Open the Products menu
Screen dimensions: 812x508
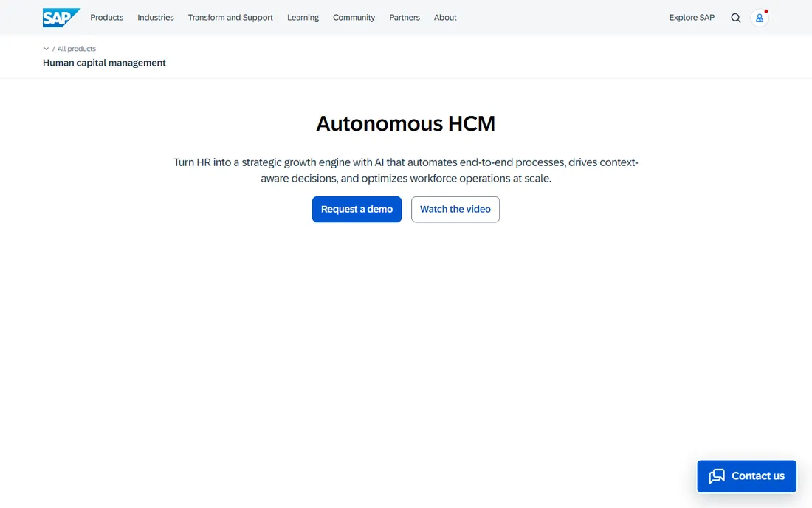(107, 18)
